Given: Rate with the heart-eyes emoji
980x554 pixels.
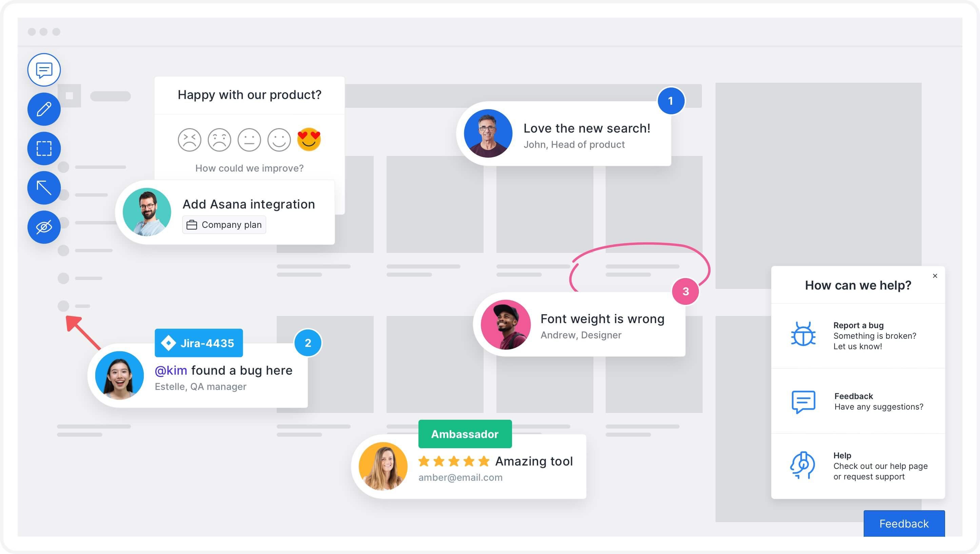Looking at the screenshot, I should click(x=309, y=140).
